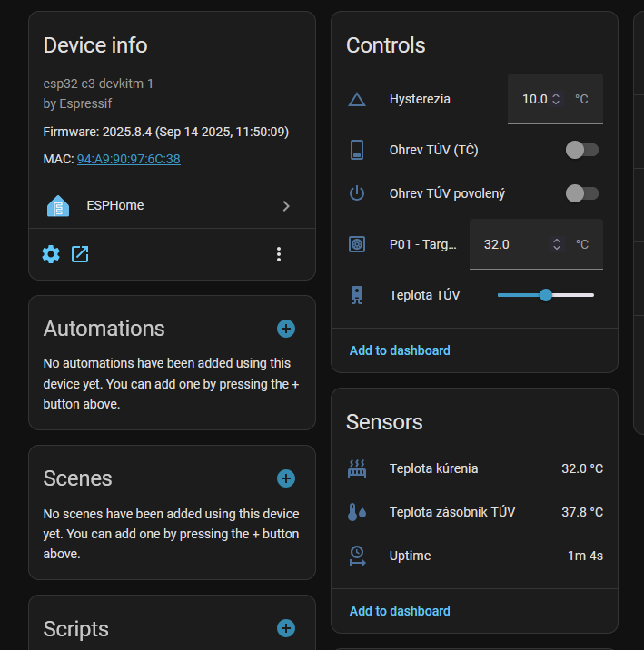The width and height of the screenshot is (644, 650).
Task: Open the three-dot device menu
Action: click(x=279, y=254)
